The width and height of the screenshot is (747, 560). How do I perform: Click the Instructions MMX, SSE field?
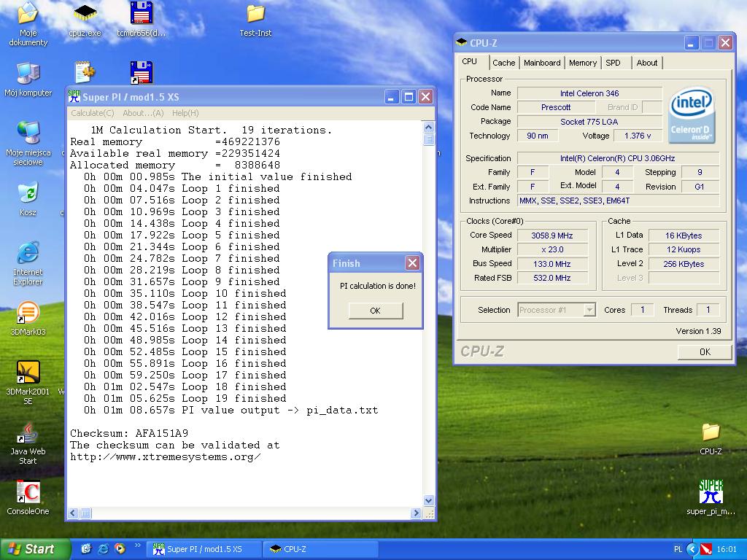click(618, 201)
